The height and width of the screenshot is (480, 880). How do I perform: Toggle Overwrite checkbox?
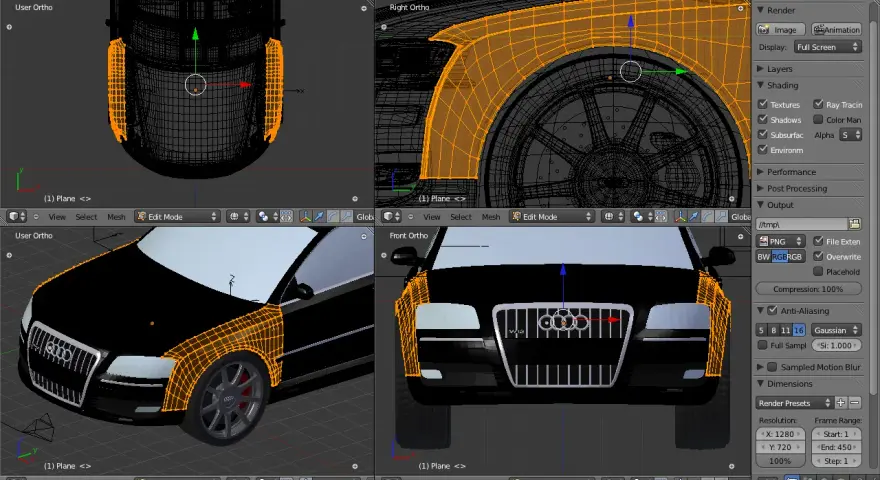pyautogui.click(x=818, y=257)
